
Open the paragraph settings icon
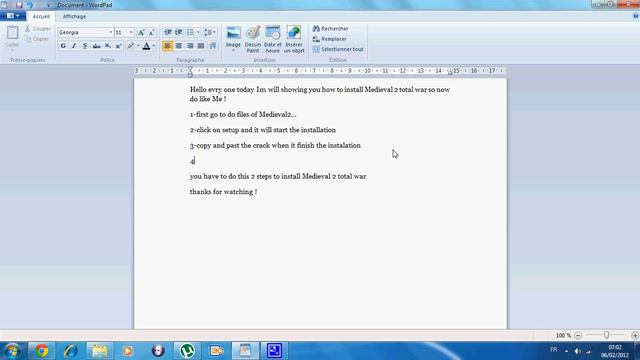(212, 46)
